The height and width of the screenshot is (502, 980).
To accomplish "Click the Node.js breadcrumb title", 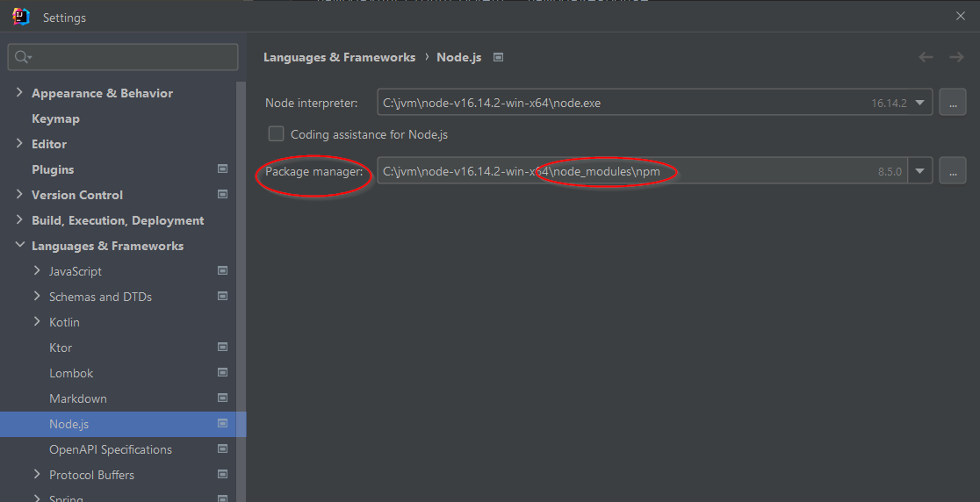I will pos(458,57).
